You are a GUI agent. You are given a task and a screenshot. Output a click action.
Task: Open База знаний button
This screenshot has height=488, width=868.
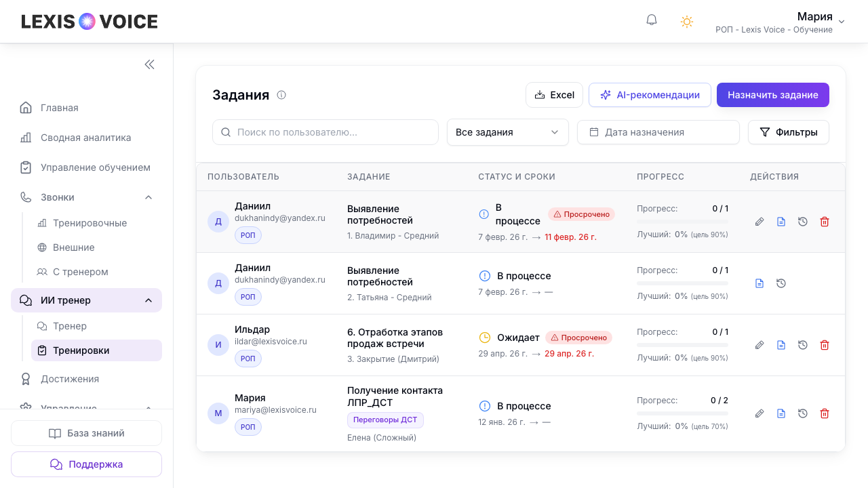coord(86,433)
